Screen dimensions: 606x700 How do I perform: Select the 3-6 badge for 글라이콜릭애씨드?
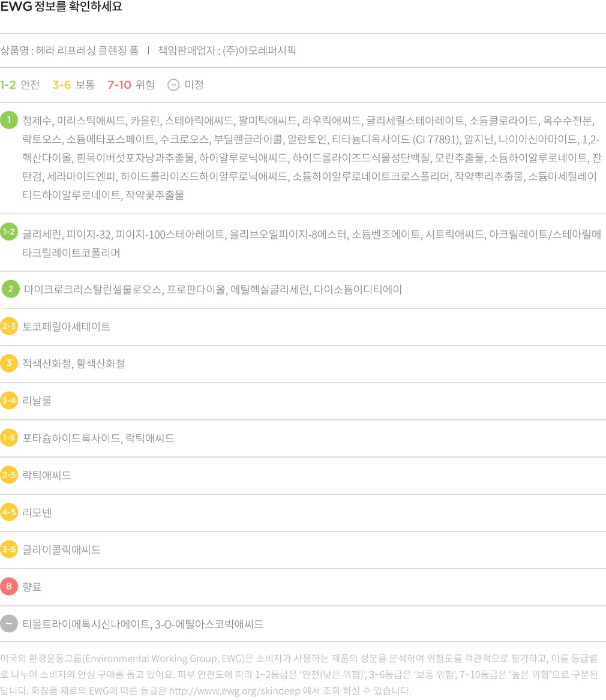click(x=9, y=549)
